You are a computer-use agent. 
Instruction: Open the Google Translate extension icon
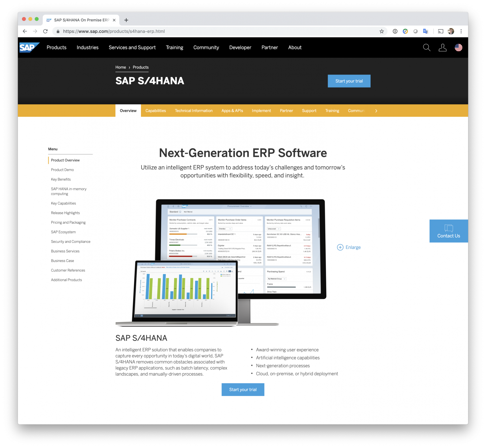[426, 31]
